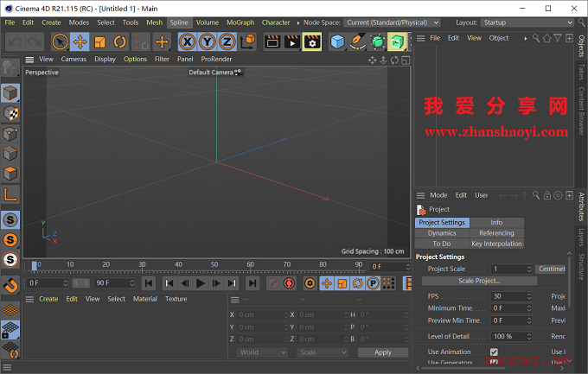This screenshot has height=374, width=588.
Task: Toggle Z axis lock
Action: (x=227, y=41)
